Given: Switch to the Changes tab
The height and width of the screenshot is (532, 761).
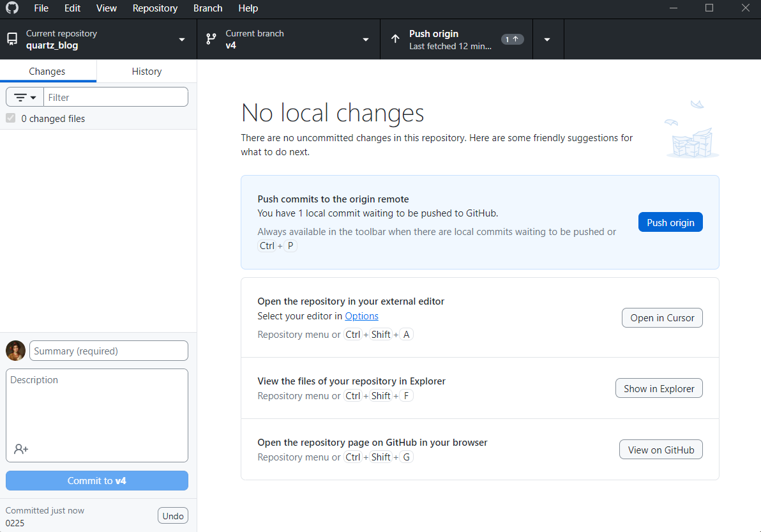Looking at the screenshot, I should pyautogui.click(x=47, y=72).
